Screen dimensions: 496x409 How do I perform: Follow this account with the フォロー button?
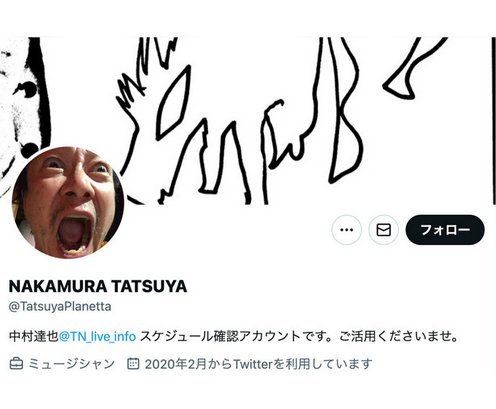(445, 230)
